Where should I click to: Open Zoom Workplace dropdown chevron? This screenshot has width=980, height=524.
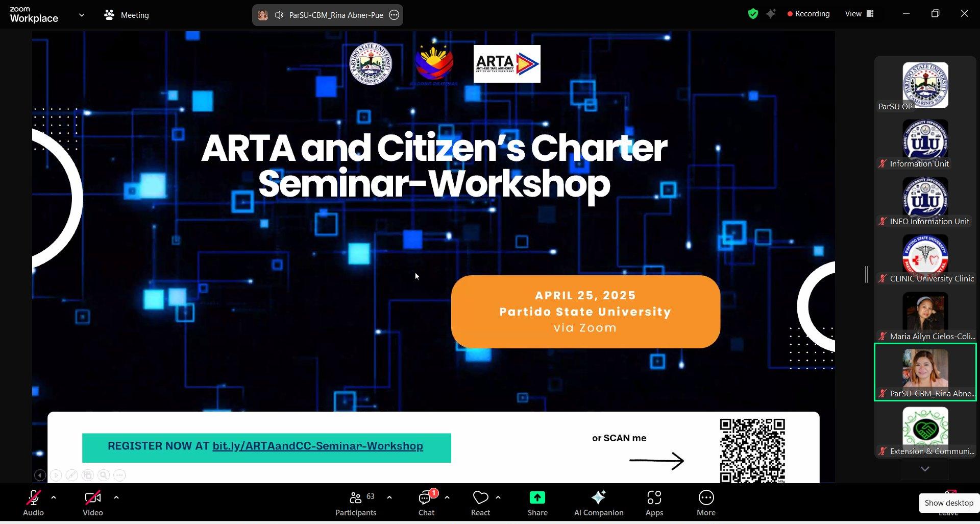[x=82, y=15]
